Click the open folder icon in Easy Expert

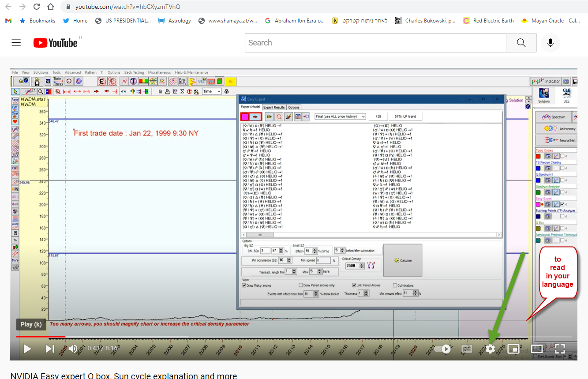click(269, 116)
